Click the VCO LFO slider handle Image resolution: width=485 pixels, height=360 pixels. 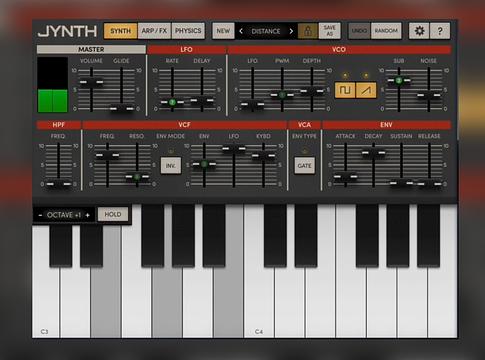point(252,104)
